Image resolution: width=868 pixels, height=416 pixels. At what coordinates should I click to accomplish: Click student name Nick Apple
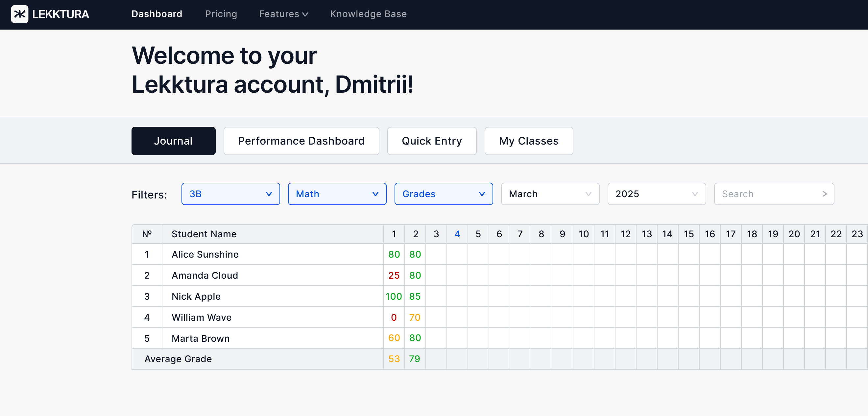[196, 296]
